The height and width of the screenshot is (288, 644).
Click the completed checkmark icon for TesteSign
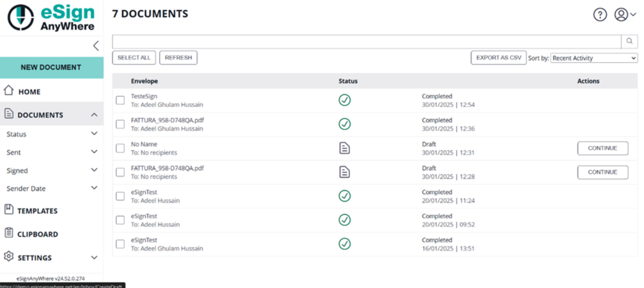point(344,100)
